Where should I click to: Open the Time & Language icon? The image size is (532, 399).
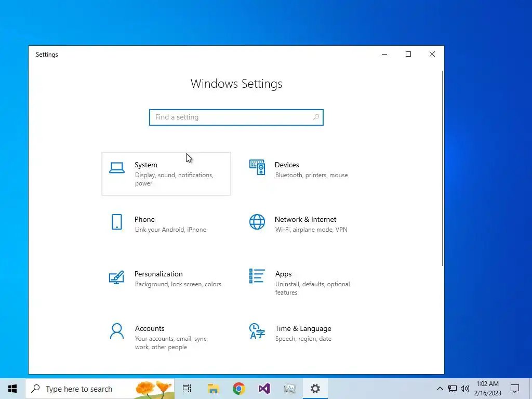click(x=257, y=331)
